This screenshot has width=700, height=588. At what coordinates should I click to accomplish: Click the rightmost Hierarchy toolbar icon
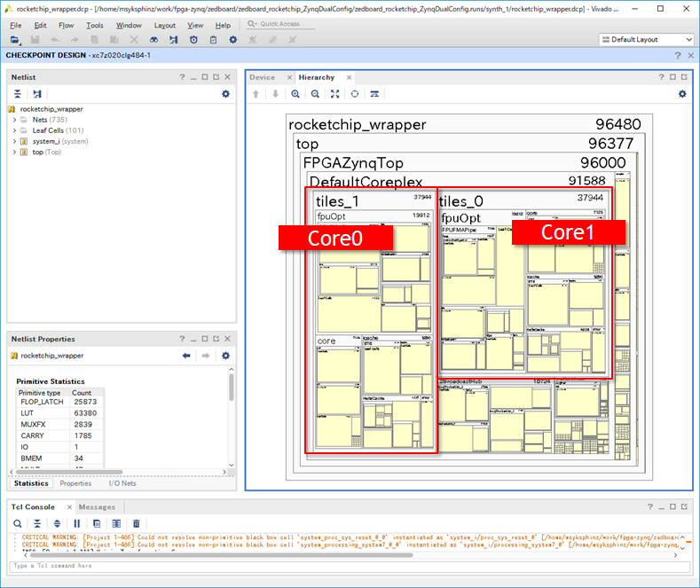coord(374,94)
